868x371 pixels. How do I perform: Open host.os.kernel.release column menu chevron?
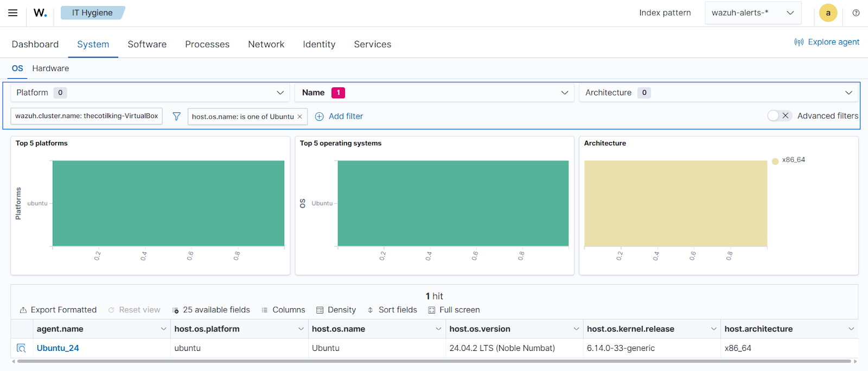coord(714,329)
